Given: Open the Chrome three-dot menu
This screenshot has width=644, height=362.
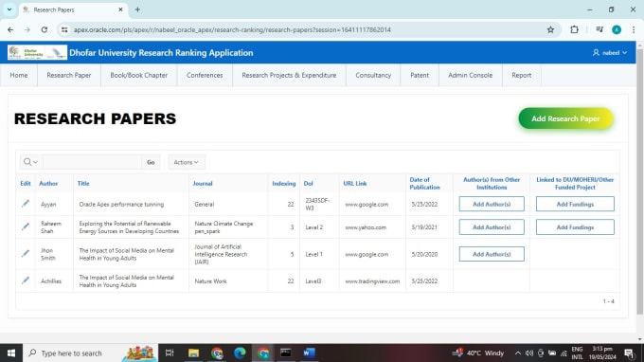Looking at the screenshot, I should [x=634, y=29].
